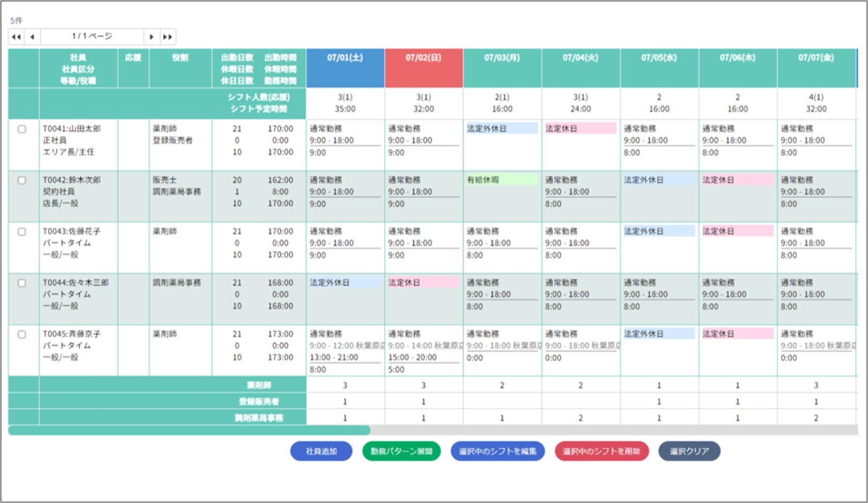Image resolution: width=868 pixels, height=503 pixels.
Task: Click the 選択クリア button
Action: [x=689, y=451]
